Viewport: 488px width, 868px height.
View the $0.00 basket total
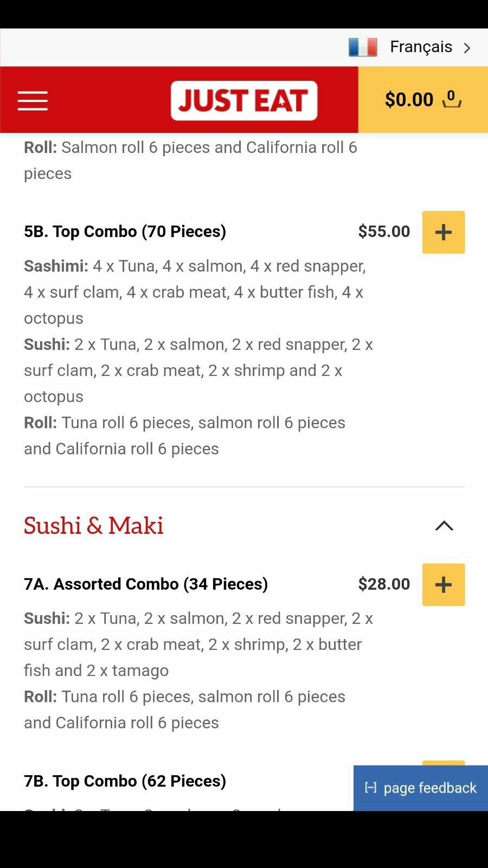409,100
